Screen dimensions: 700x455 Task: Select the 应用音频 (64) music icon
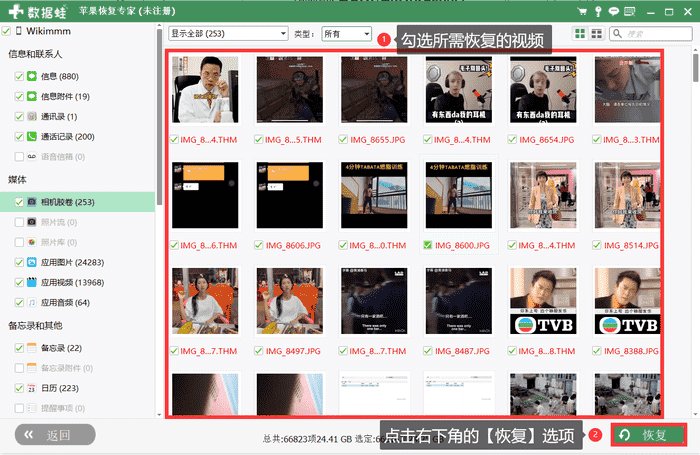pos(32,302)
